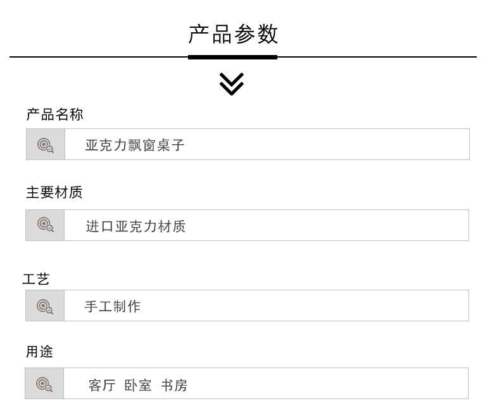Viewport: 504px width, 420px height.
Task: Choose the 卧室 usage option
Action: point(138,385)
